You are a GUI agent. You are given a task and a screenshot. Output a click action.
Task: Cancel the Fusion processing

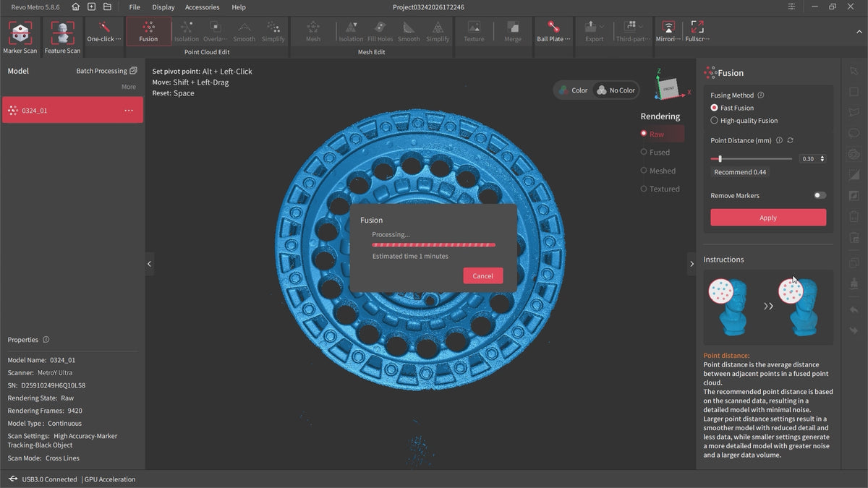[482, 275]
